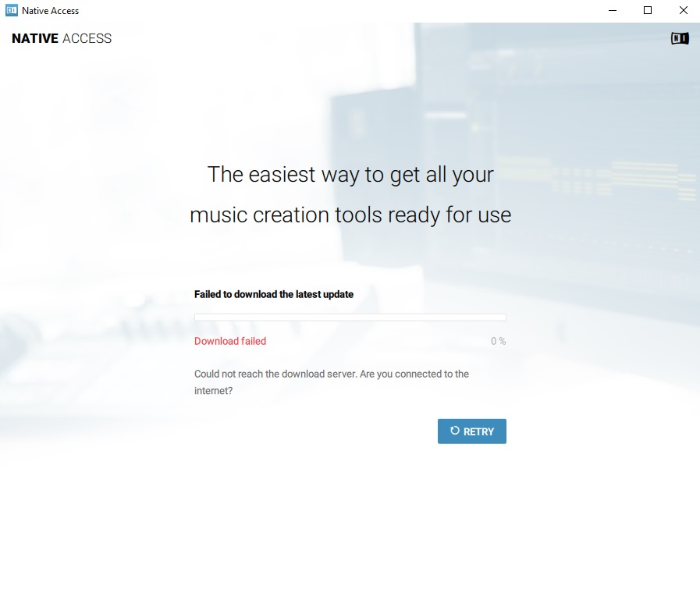Click the circular arrow icon in RETRY
Image resolution: width=700 pixels, height=607 pixels.
454,431
